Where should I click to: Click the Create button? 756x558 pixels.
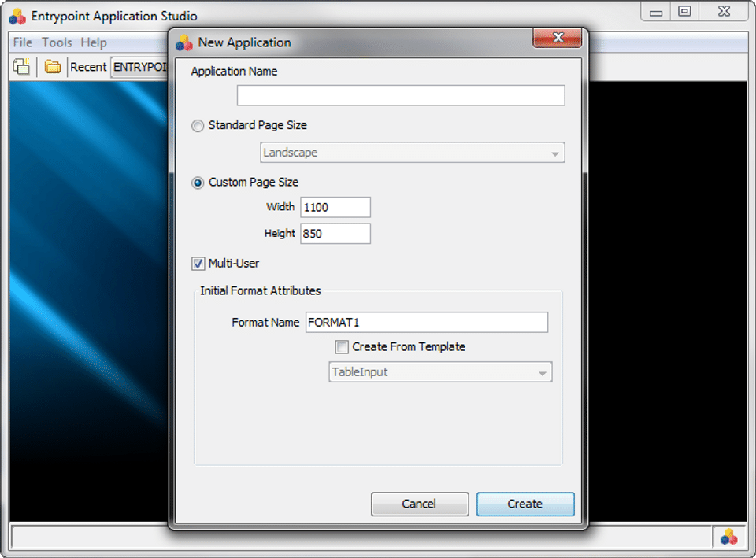pos(525,504)
